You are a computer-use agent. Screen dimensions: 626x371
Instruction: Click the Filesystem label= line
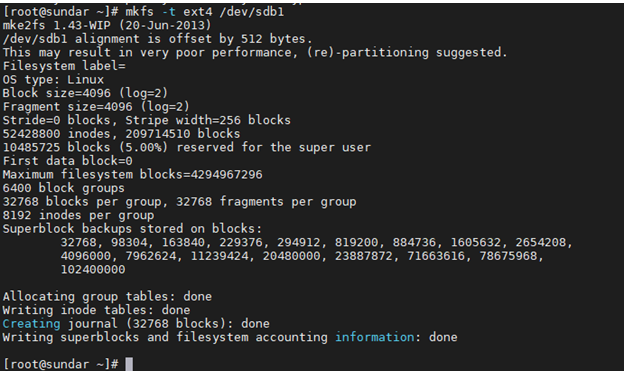tap(64, 66)
